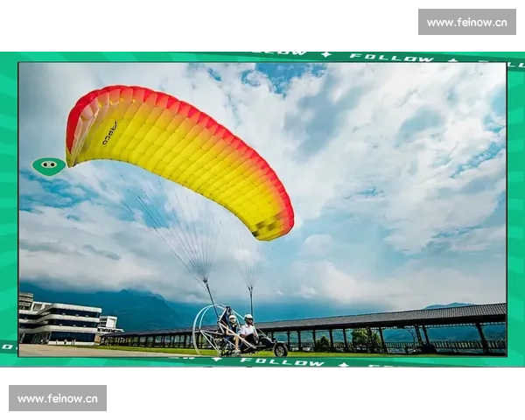Click the green mascot icon on frame edge
Viewport: 525px width, 420px height.
click(x=49, y=165)
